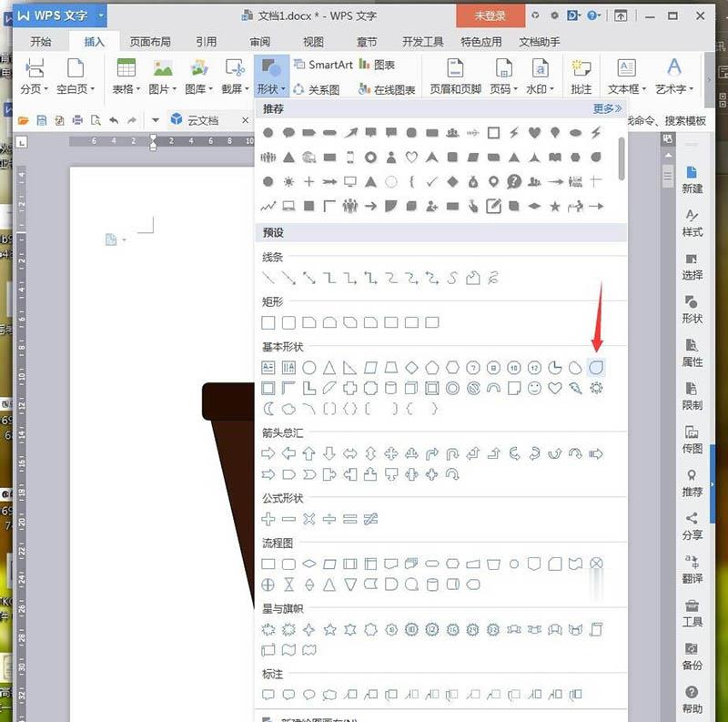Select the multiply sign in 公式形状
This screenshot has height=722, width=728.
(x=309, y=519)
